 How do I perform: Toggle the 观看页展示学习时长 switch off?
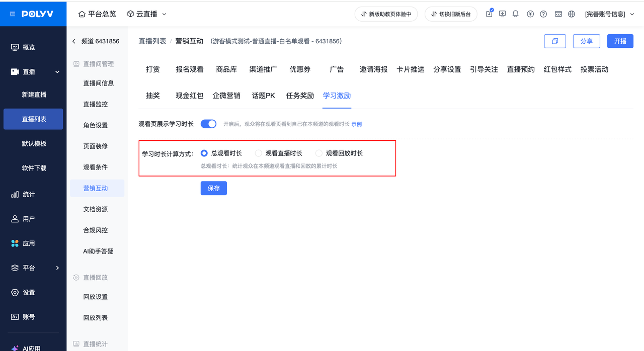(x=208, y=124)
